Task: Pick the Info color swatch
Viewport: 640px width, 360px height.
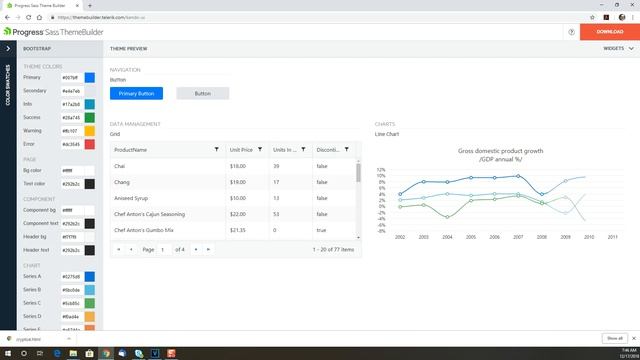Action: click(x=90, y=104)
